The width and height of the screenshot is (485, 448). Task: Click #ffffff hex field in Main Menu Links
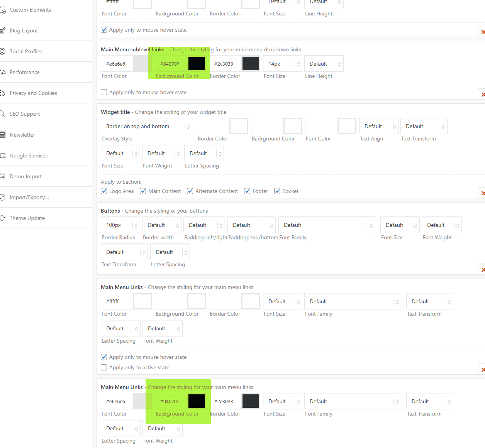click(x=117, y=301)
